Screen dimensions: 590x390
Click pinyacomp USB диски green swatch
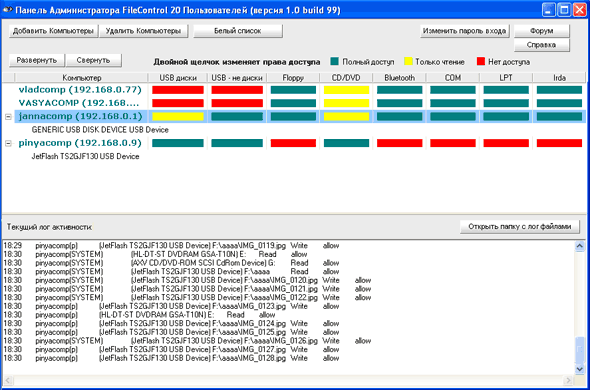(178, 143)
